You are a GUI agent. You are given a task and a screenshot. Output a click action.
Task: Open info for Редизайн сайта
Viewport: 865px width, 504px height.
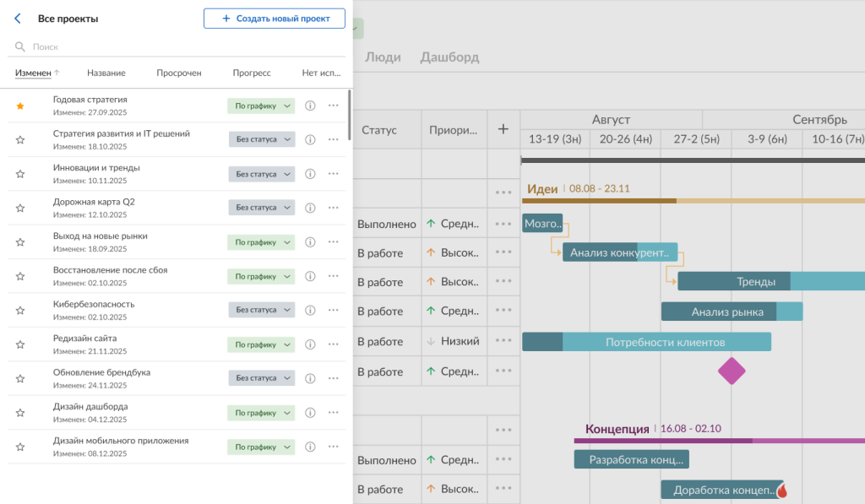coord(310,344)
